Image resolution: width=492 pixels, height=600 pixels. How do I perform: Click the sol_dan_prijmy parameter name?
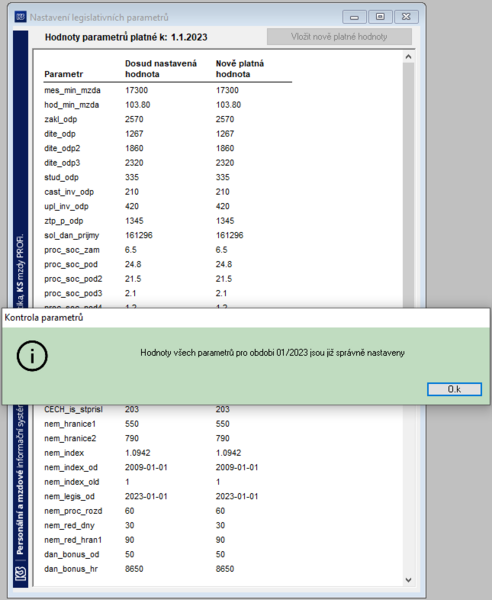click(72, 236)
